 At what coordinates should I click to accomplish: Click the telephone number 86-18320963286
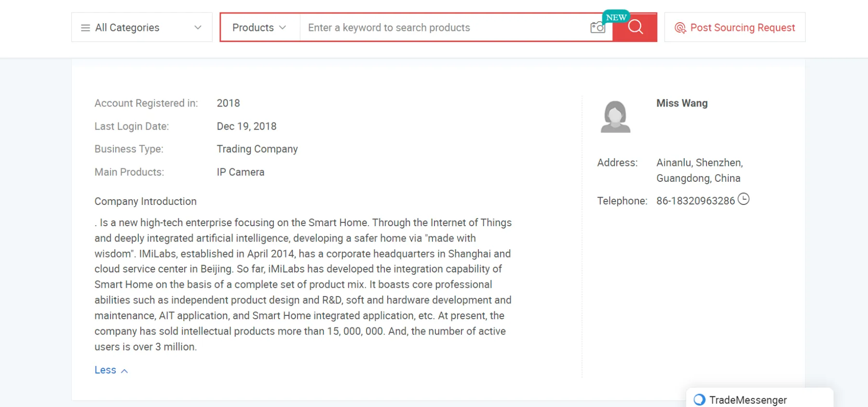(695, 201)
